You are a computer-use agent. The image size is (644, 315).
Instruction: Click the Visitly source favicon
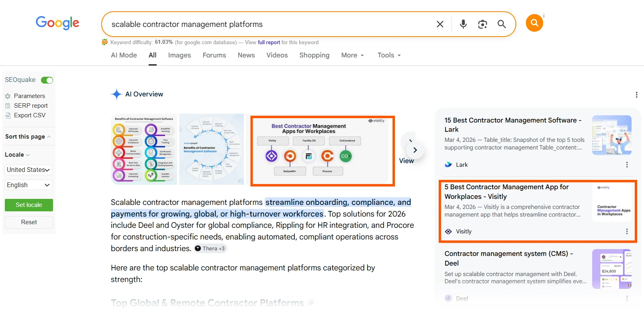click(x=448, y=231)
